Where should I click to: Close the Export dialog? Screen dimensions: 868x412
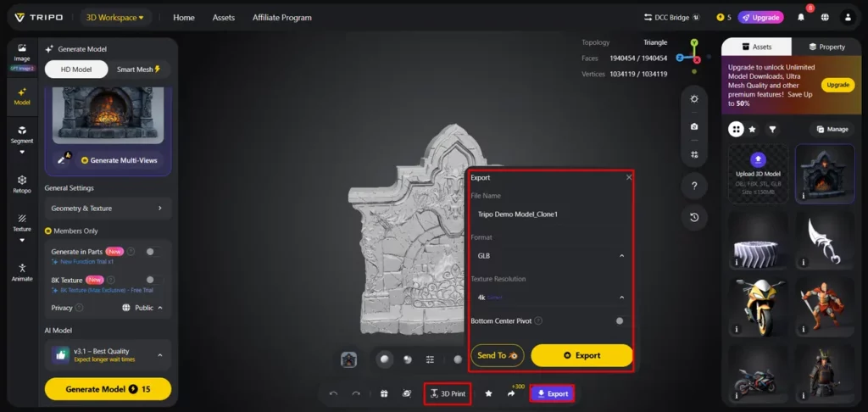(x=629, y=177)
